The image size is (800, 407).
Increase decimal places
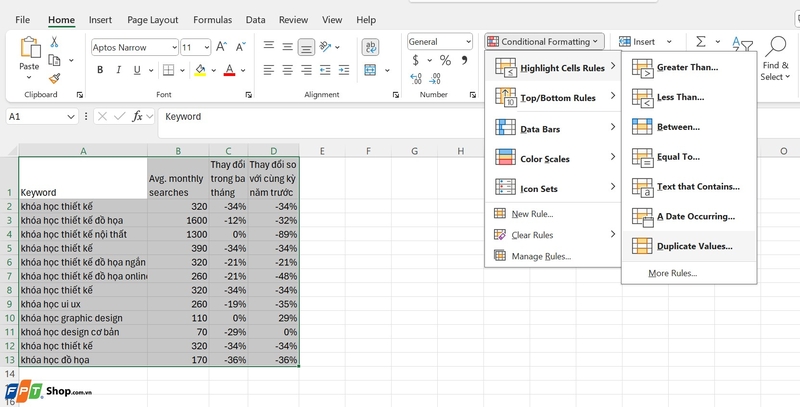416,79
